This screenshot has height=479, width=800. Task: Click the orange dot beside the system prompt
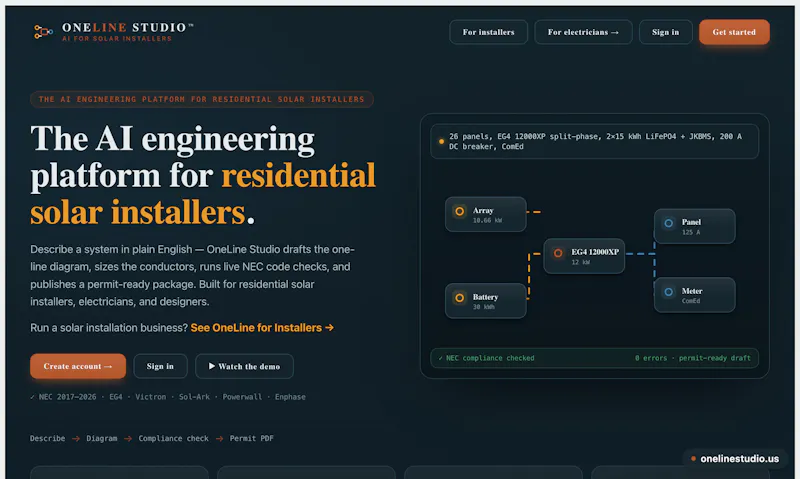(441, 141)
